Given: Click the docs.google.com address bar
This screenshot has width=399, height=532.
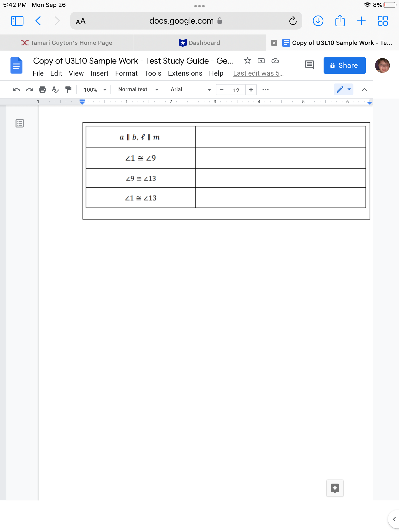Looking at the screenshot, I should click(186, 21).
